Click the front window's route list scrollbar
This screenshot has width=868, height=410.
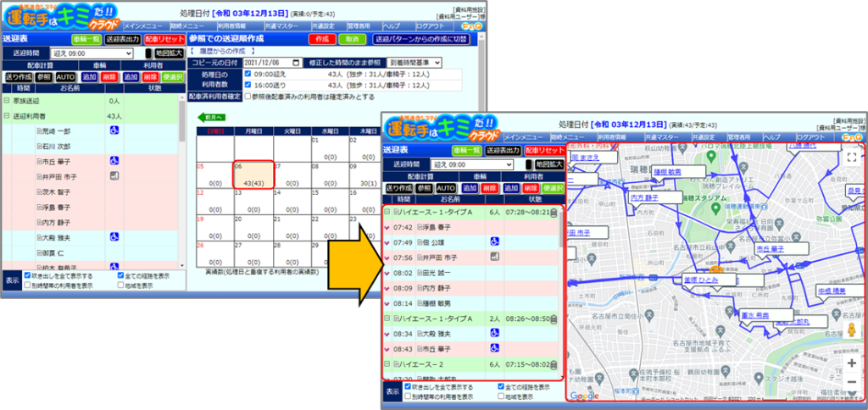(561, 293)
